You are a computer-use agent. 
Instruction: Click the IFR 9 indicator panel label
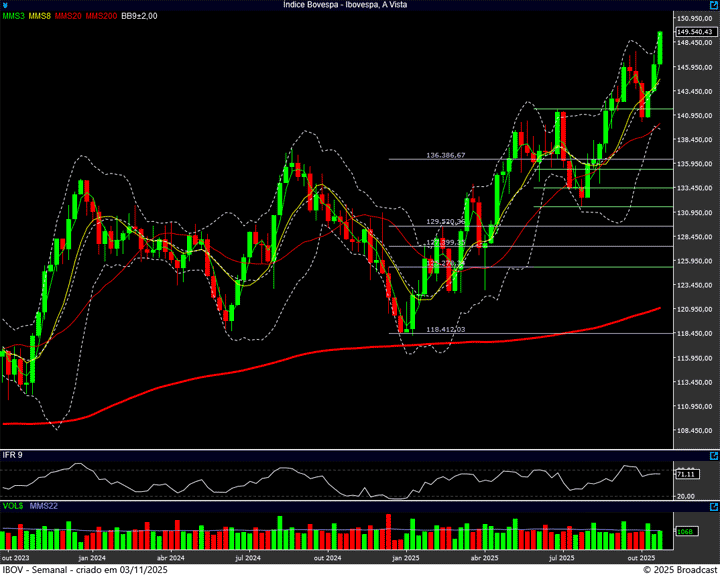(13, 455)
